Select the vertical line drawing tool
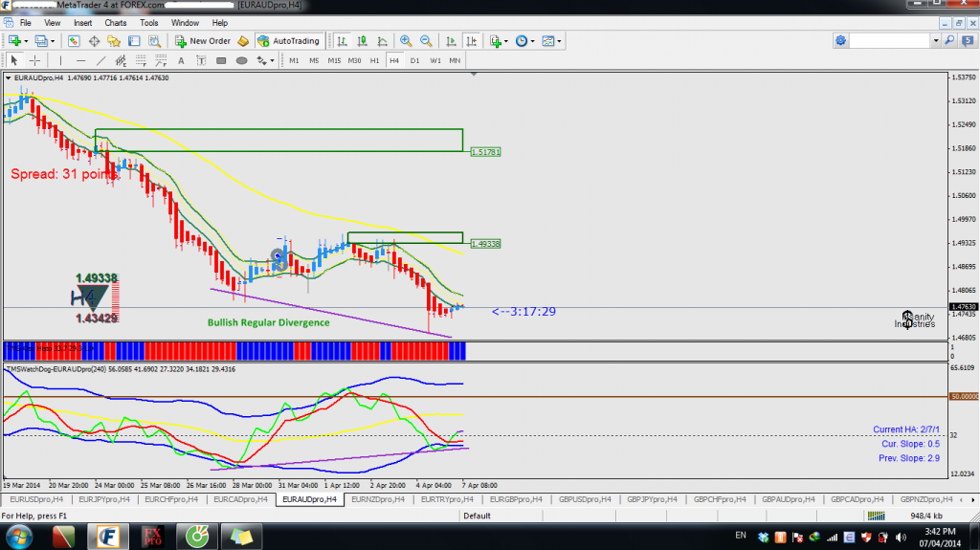This screenshot has height=550, width=980. coord(60,60)
